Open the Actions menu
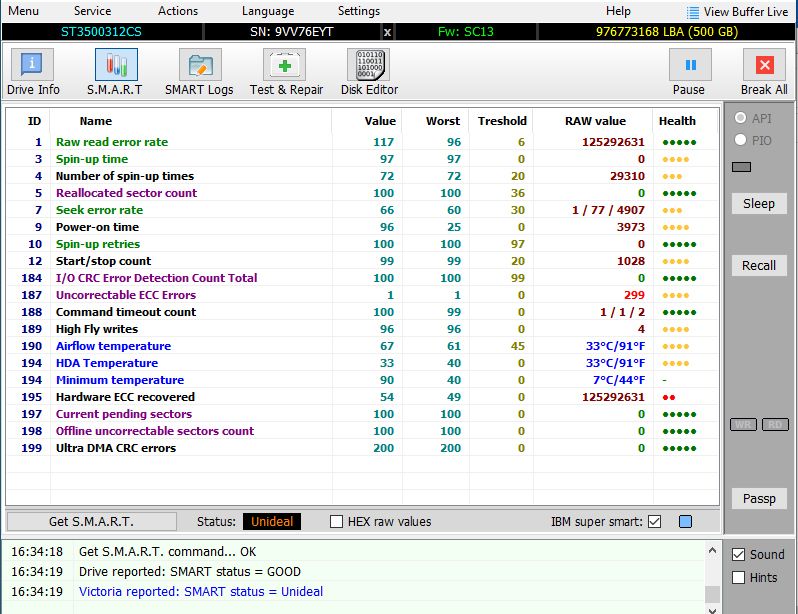The height and width of the screenshot is (614, 798). tap(178, 11)
